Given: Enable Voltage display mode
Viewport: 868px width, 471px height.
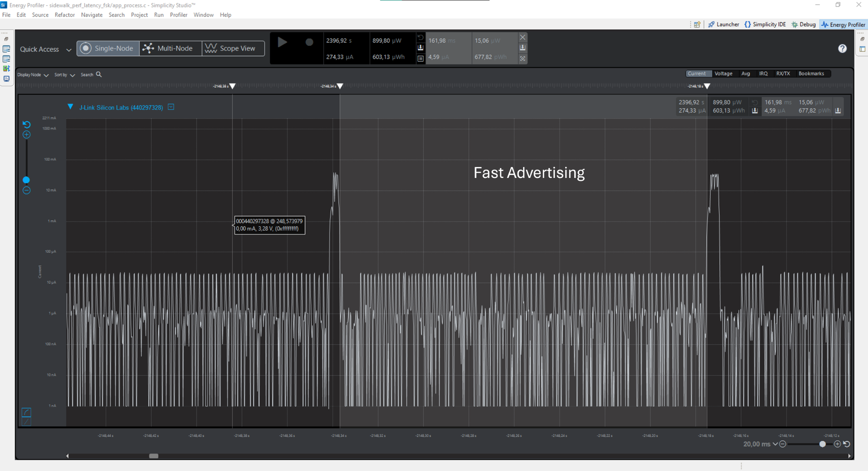Looking at the screenshot, I should (x=723, y=73).
